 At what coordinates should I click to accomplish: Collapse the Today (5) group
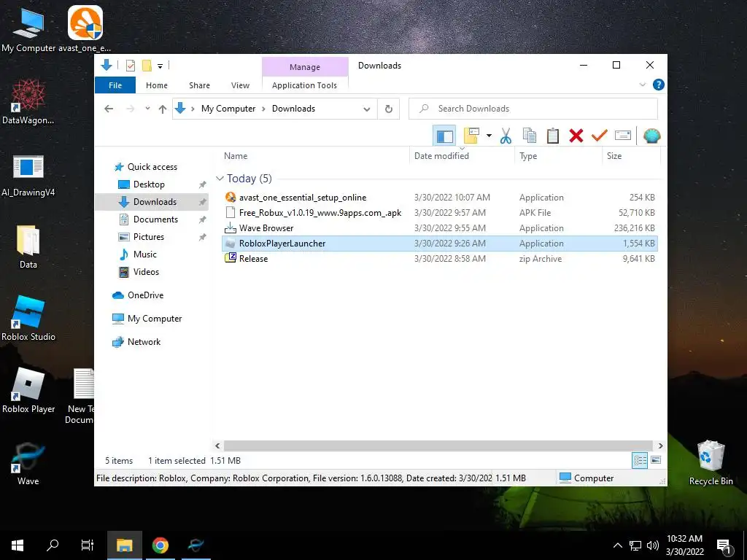[x=220, y=179]
